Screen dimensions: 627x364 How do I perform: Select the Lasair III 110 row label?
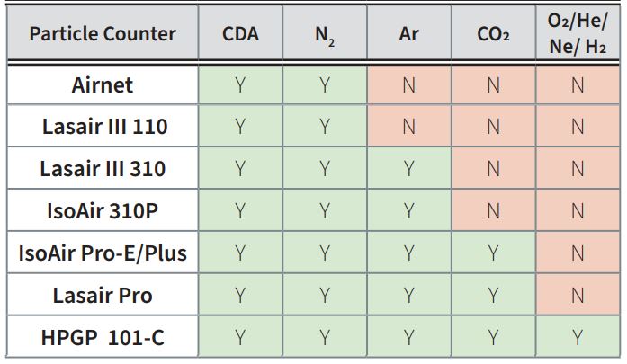pos(103,127)
